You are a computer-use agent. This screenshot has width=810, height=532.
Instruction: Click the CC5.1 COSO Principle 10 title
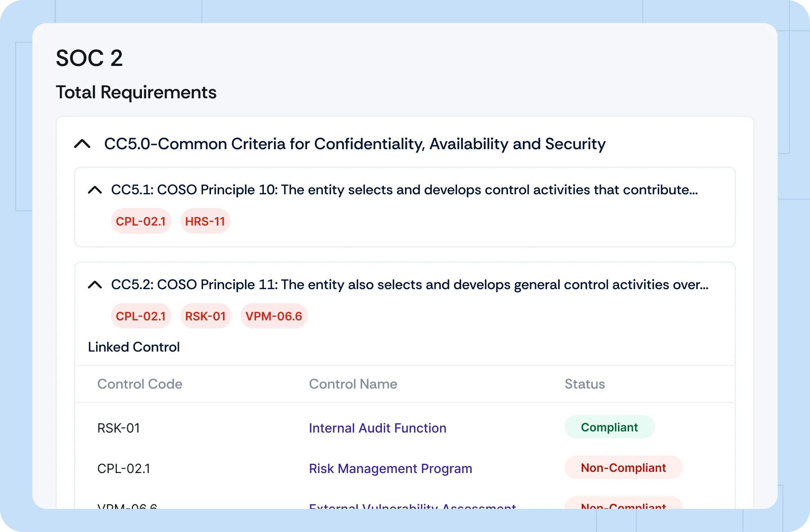(404, 190)
